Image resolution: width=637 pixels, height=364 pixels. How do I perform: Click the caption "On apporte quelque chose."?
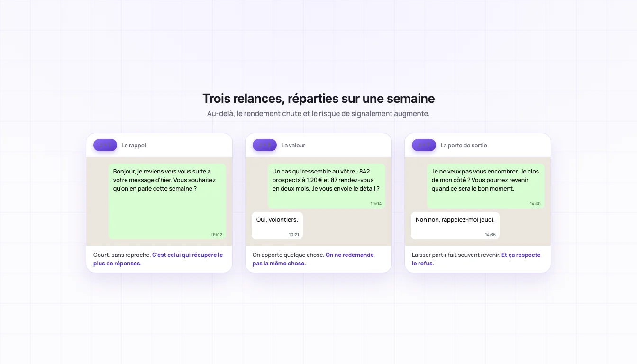(x=288, y=255)
